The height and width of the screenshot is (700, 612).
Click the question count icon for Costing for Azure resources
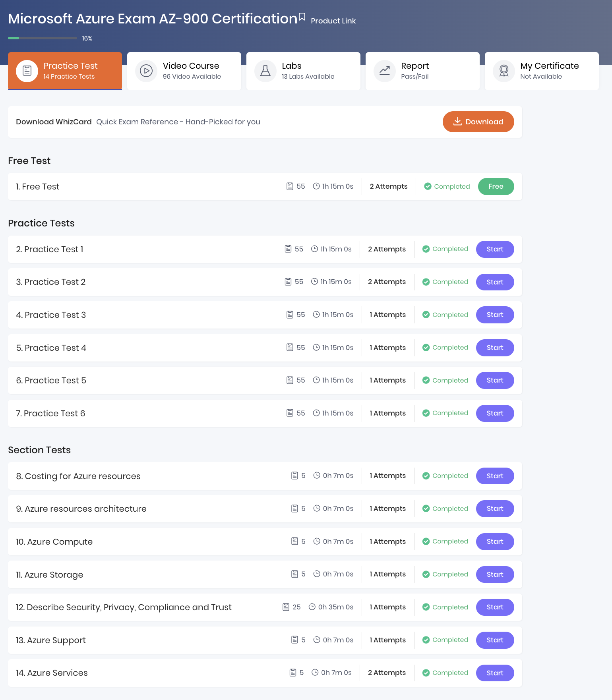pos(294,476)
